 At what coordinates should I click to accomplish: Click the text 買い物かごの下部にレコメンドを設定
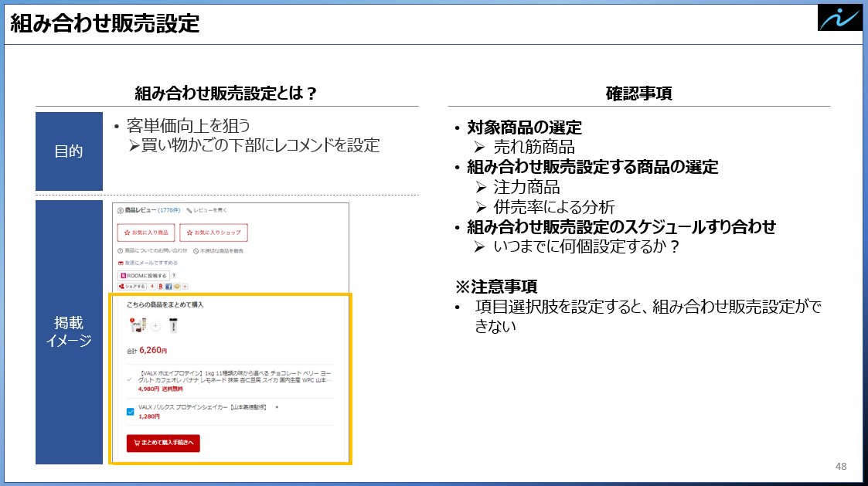point(260,145)
